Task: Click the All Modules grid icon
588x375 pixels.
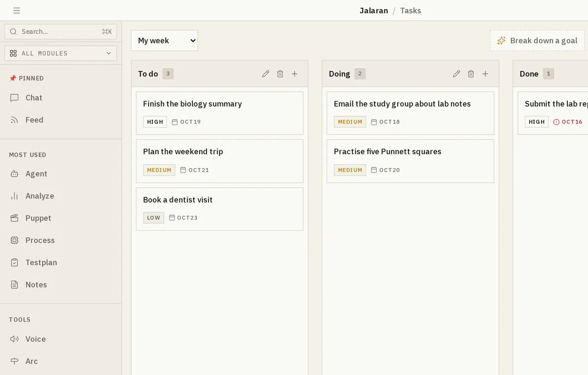Action: pos(13,53)
